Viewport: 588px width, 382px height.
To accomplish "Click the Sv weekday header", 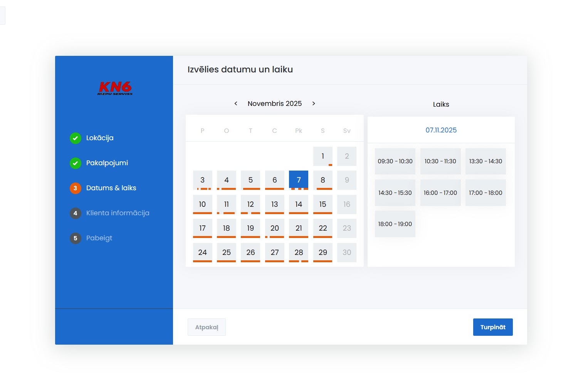I will point(347,131).
